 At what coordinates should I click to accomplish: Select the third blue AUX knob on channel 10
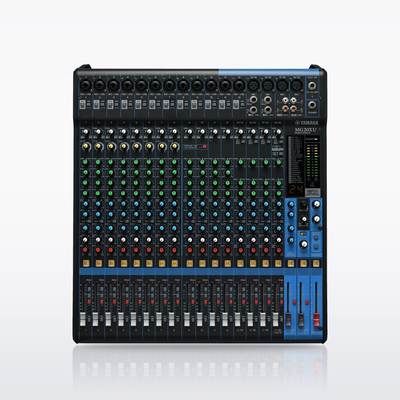(202, 228)
